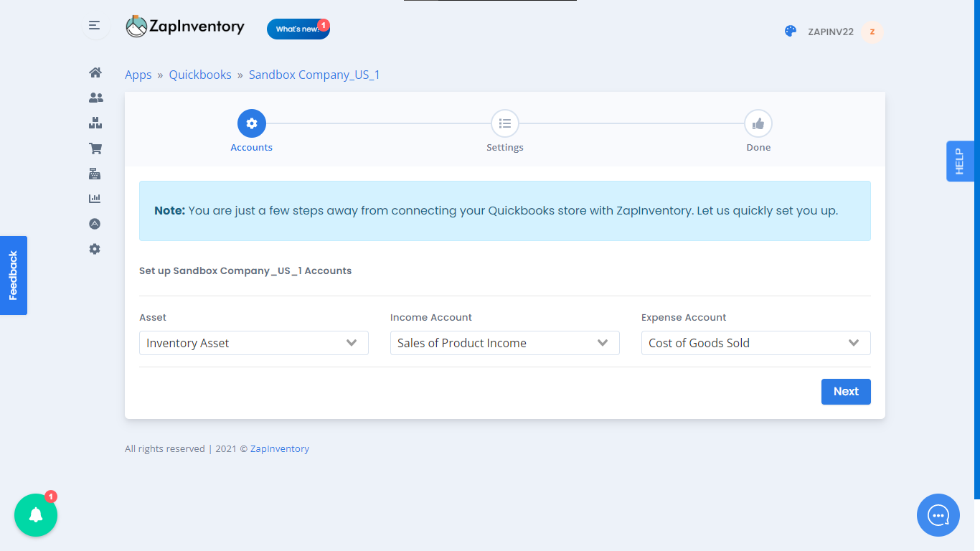
Task: Click the Next button
Action: (846, 392)
